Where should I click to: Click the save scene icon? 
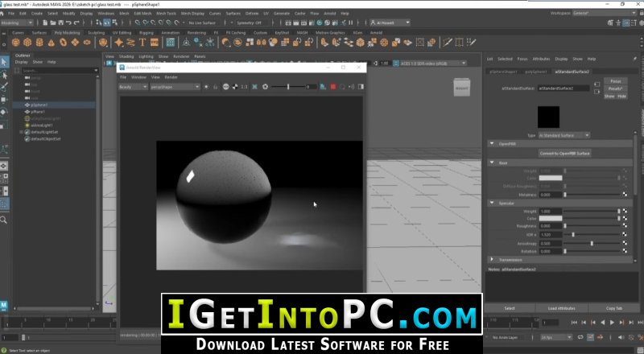click(x=61, y=23)
